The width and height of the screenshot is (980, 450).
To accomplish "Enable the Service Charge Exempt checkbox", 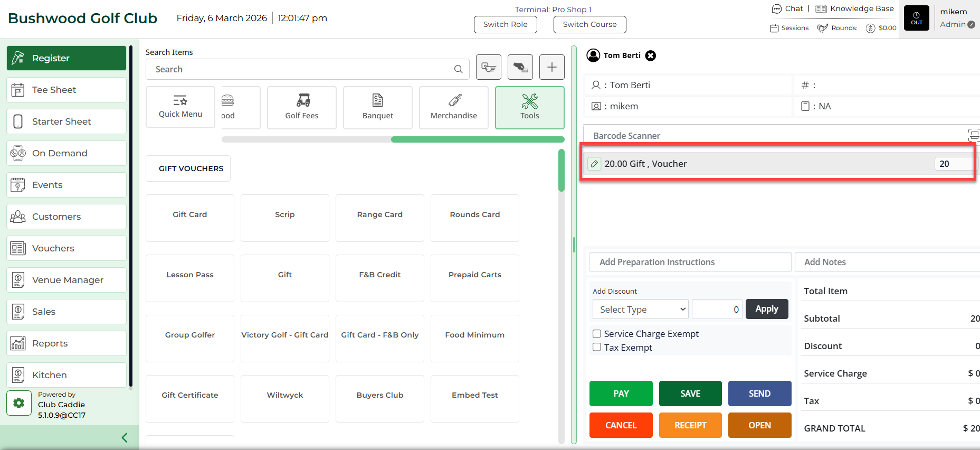I will [597, 334].
